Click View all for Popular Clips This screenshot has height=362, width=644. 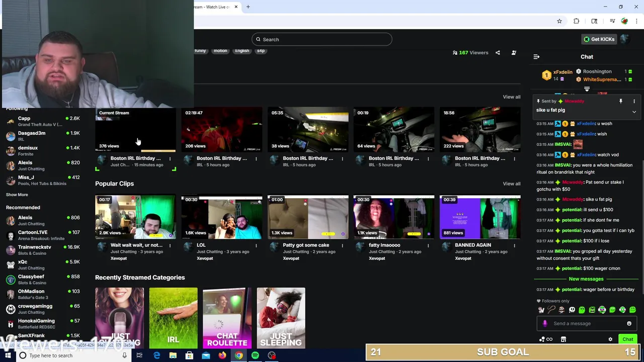click(x=511, y=184)
